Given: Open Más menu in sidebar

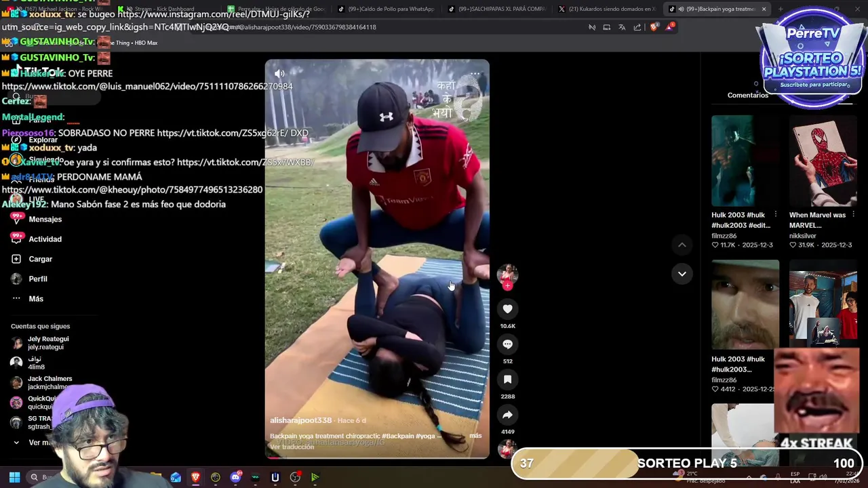Looking at the screenshot, I should tap(35, 299).
